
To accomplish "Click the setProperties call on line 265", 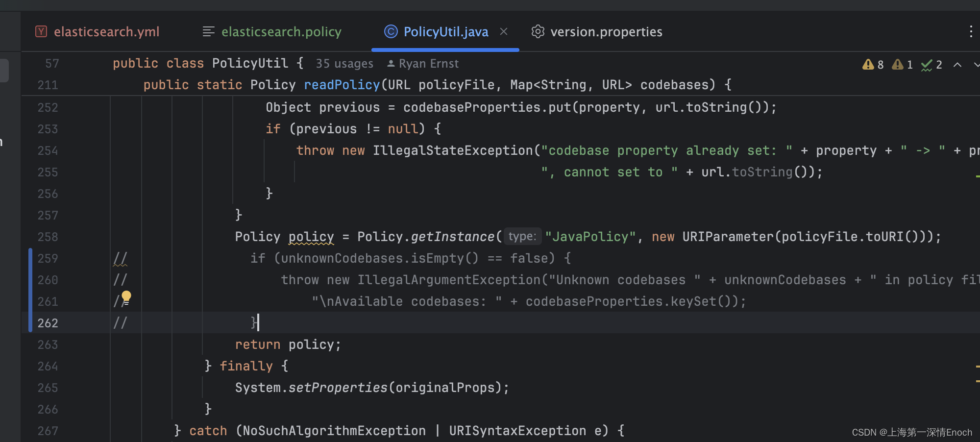I will tap(338, 388).
